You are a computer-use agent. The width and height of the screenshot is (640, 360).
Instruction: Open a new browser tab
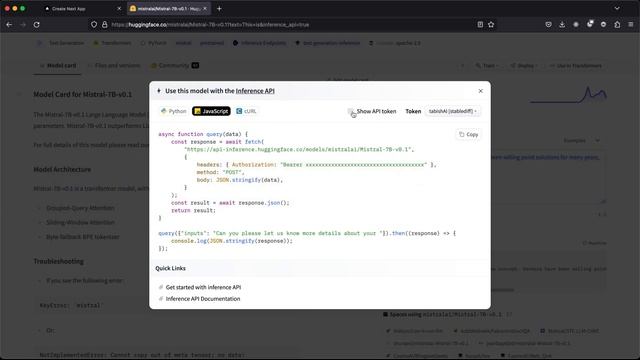(219, 9)
